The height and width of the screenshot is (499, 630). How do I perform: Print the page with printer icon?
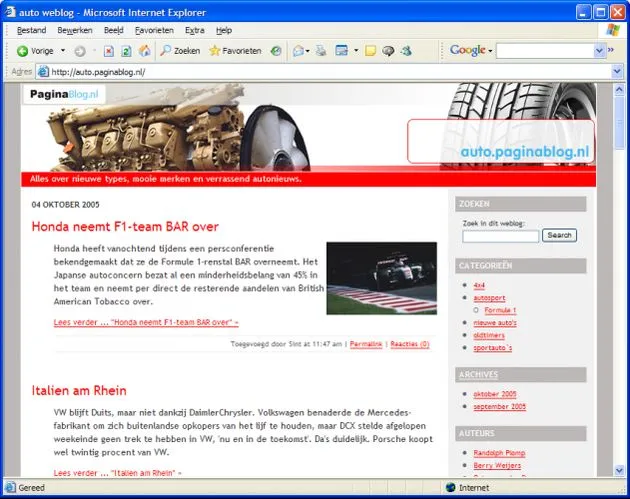321,51
